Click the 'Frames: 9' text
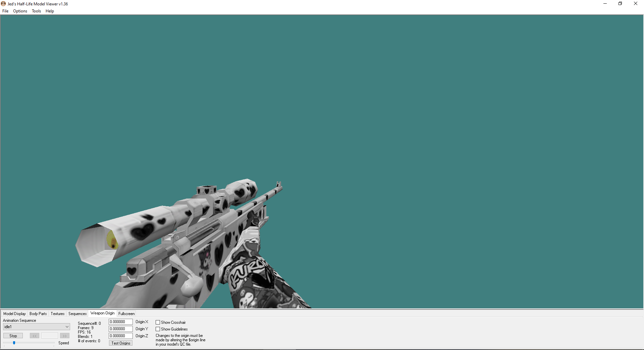Screen dimensions: 644x350 click(86, 328)
